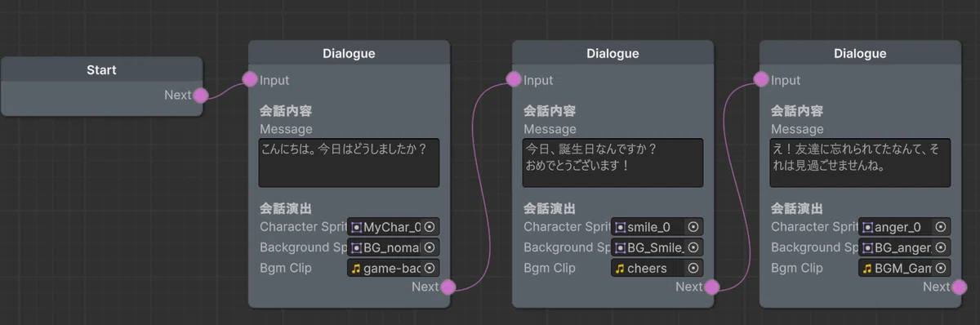
Task: Open object picker for BG_Smile background field
Action: [x=693, y=247]
